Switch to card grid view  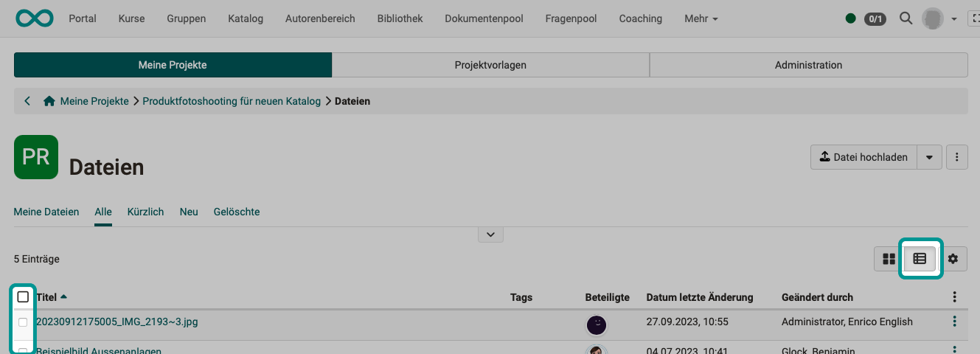tap(889, 259)
